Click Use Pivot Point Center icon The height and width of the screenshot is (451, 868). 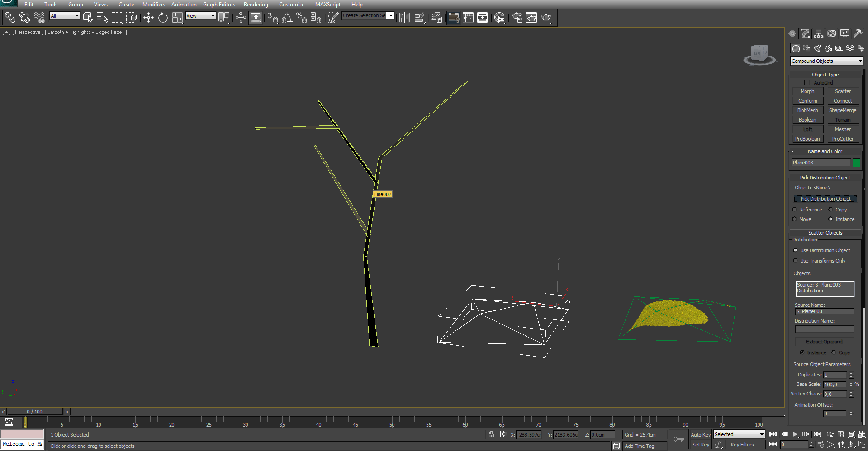[x=224, y=18]
